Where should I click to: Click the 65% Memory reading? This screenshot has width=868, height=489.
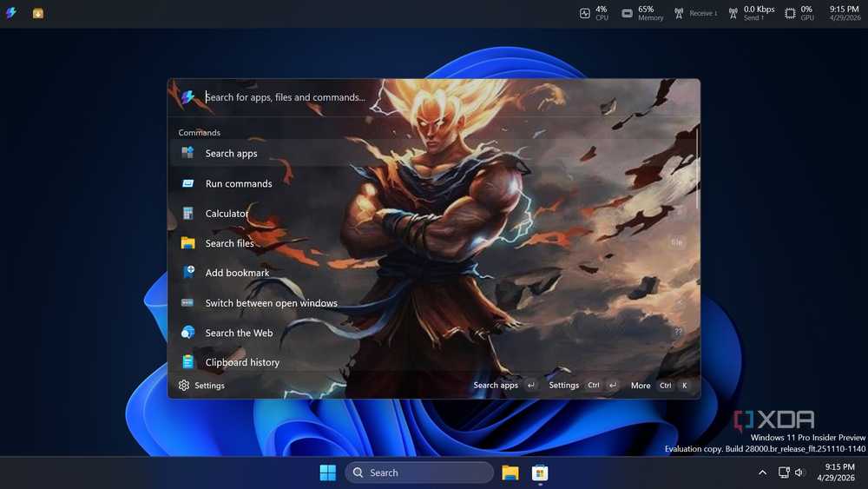coord(650,13)
